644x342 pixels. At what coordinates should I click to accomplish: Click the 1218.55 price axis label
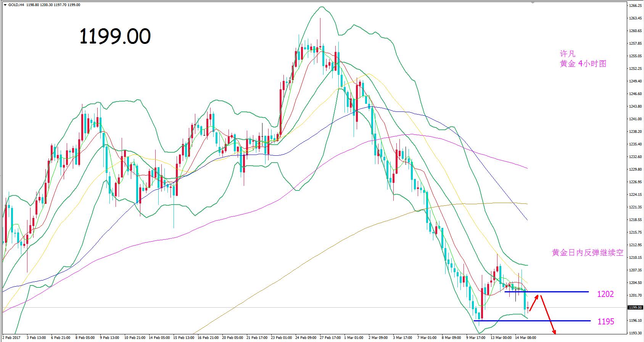tap(636, 220)
